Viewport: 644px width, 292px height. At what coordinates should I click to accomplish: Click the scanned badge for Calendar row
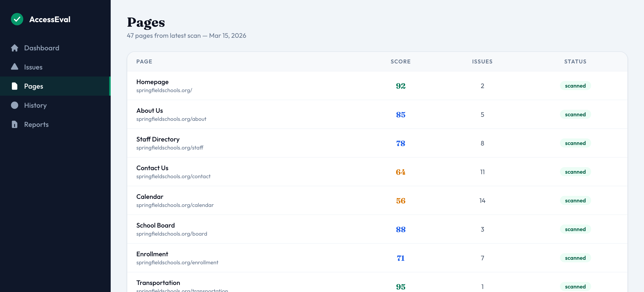[x=576, y=200]
